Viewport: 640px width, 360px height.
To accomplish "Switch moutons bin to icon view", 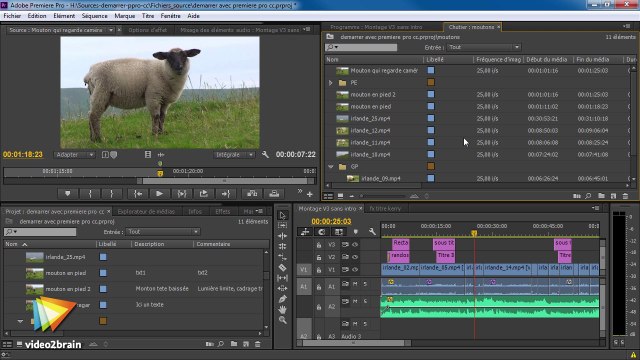I will 340,196.
